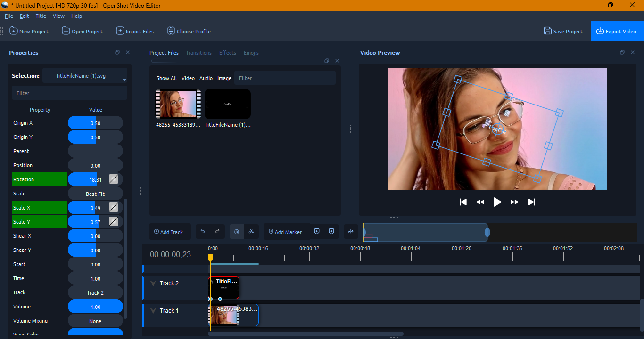The height and width of the screenshot is (339, 644).
Task: Switch to the Transitions tab
Action: (x=198, y=53)
